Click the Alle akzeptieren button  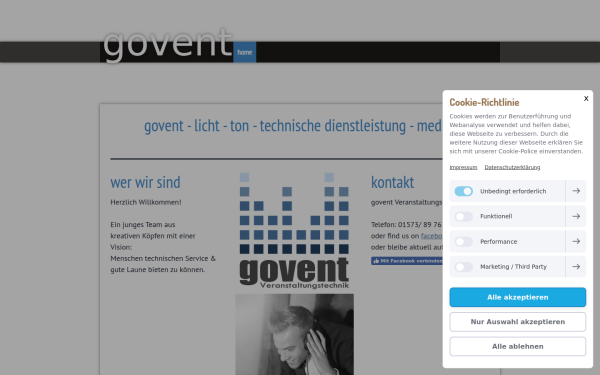click(x=517, y=297)
